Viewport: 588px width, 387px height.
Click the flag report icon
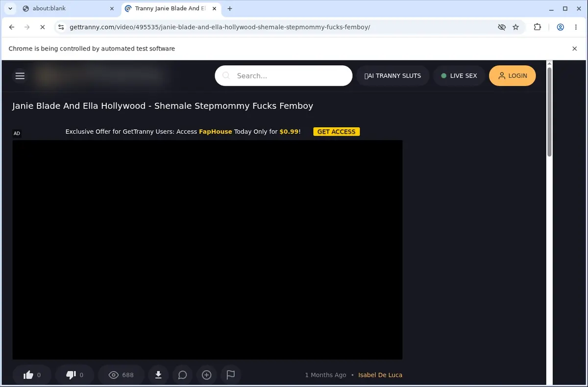pyautogui.click(x=231, y=375)
